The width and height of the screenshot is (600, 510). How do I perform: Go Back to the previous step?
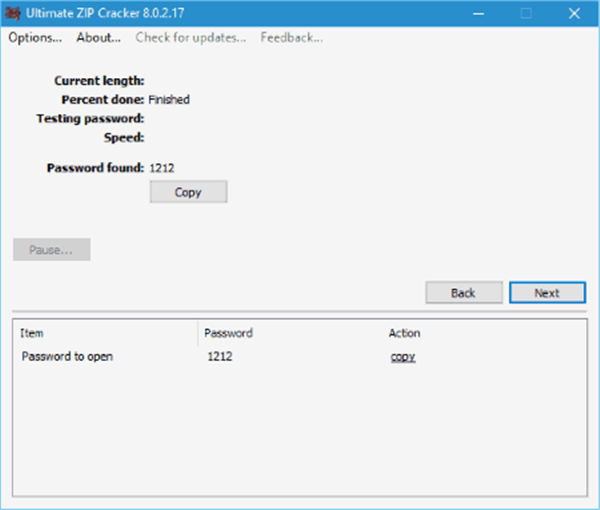pyautogui.click(x=463, y=293)
